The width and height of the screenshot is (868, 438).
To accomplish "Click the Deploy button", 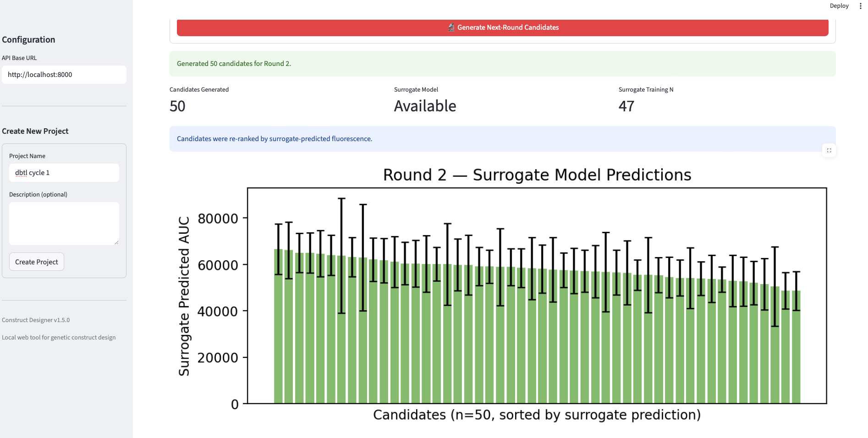I will 839,6.
